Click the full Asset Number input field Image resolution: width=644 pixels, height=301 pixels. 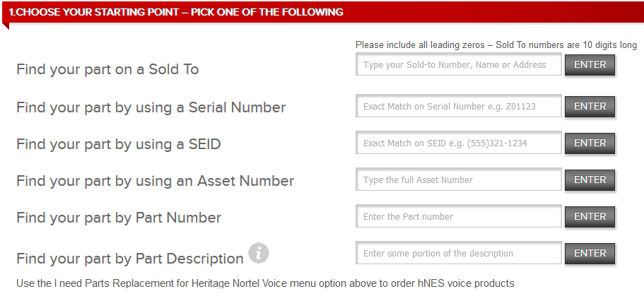pos(459,179)
